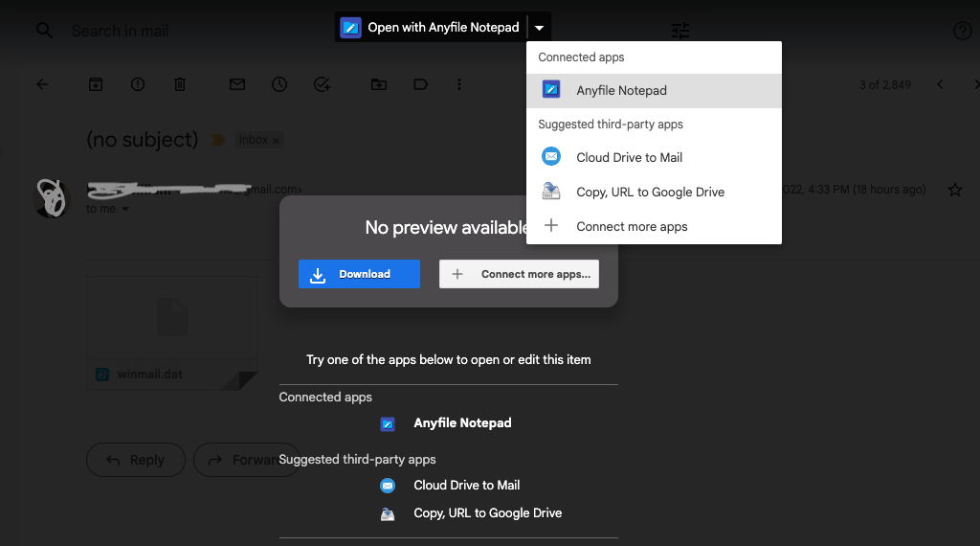Select Connect more apps in dropdown menu

pyautogui.click(x=654, y=226)
